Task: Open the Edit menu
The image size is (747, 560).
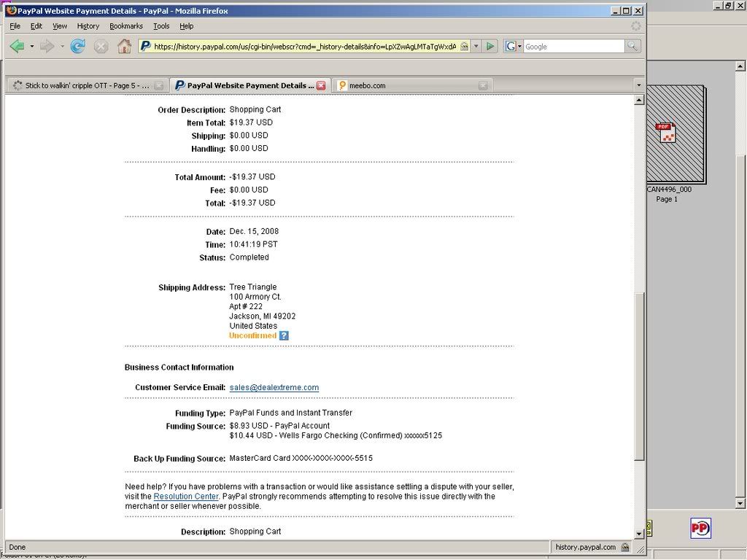Action: (36, 26)
